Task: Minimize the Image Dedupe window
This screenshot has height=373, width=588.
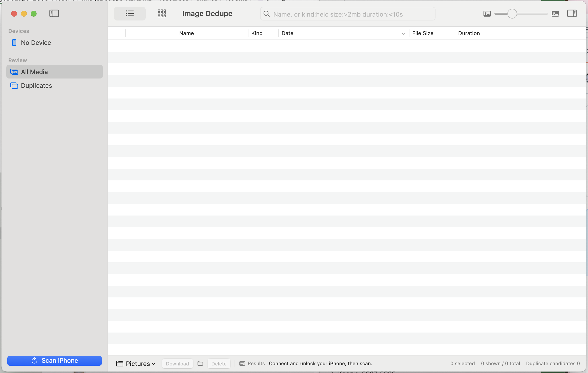Action: pos(24,14)
